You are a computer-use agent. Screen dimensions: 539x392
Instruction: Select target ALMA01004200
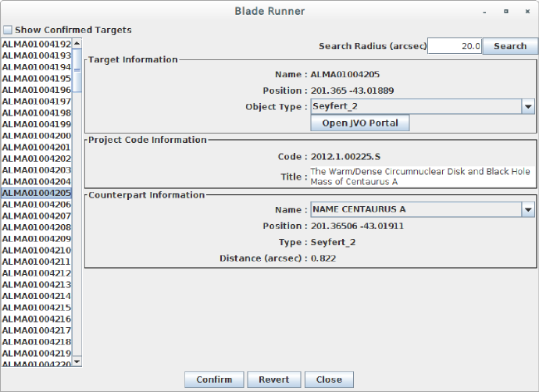click(37, 136)
